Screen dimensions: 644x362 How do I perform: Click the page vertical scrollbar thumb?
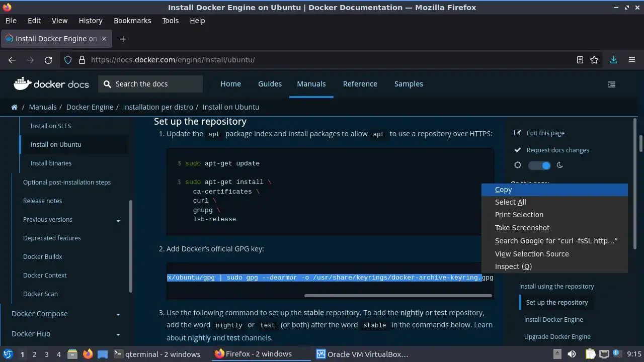pos(641,143)
